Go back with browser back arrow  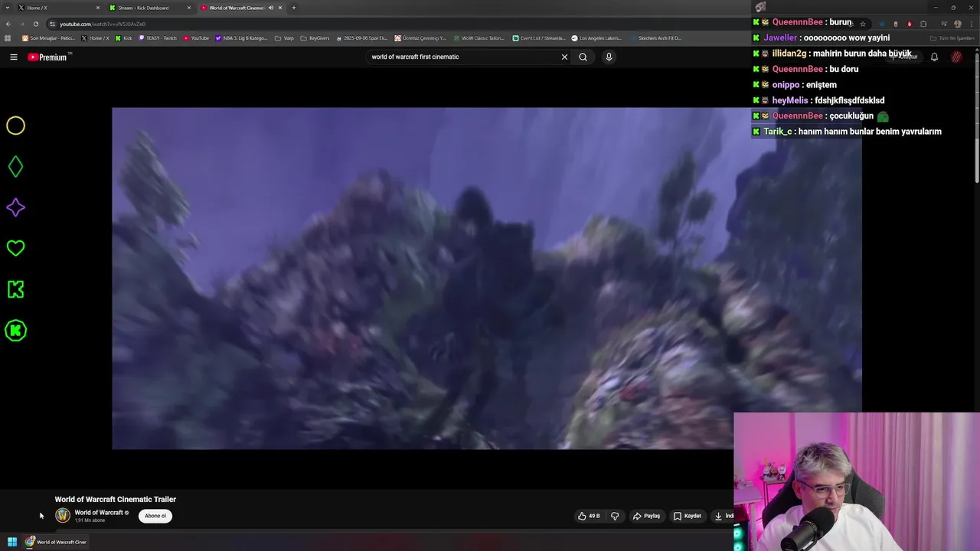[x=8, y=24]
